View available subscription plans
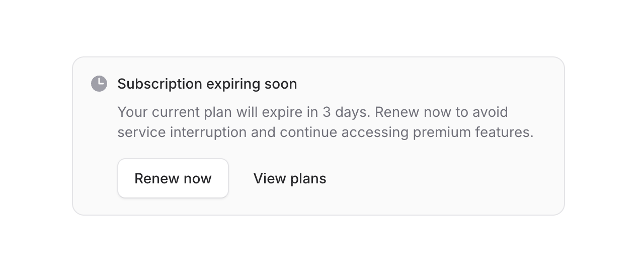644x268 pixels. [290, 178]
